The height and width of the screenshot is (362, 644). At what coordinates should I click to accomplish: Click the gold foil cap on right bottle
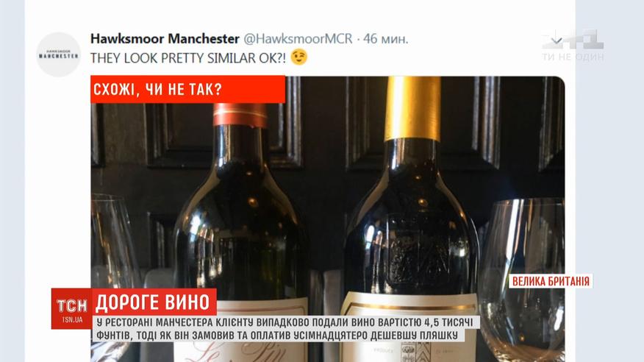point(413,109)
